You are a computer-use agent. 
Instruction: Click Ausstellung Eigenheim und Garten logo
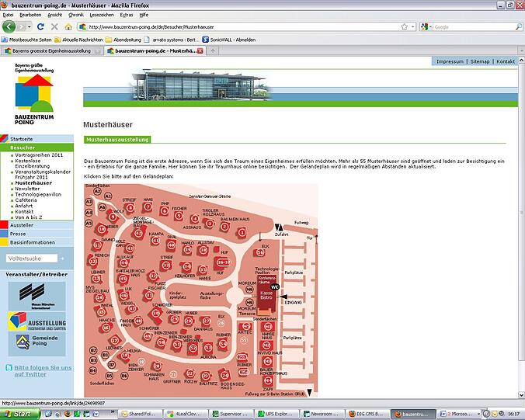click(37, 321)
